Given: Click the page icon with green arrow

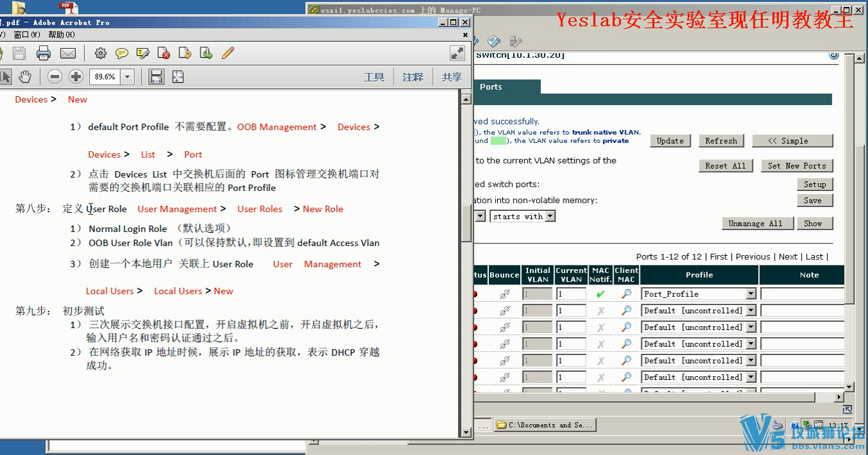Looking at the screenshot, I should [x=206, y=53].
